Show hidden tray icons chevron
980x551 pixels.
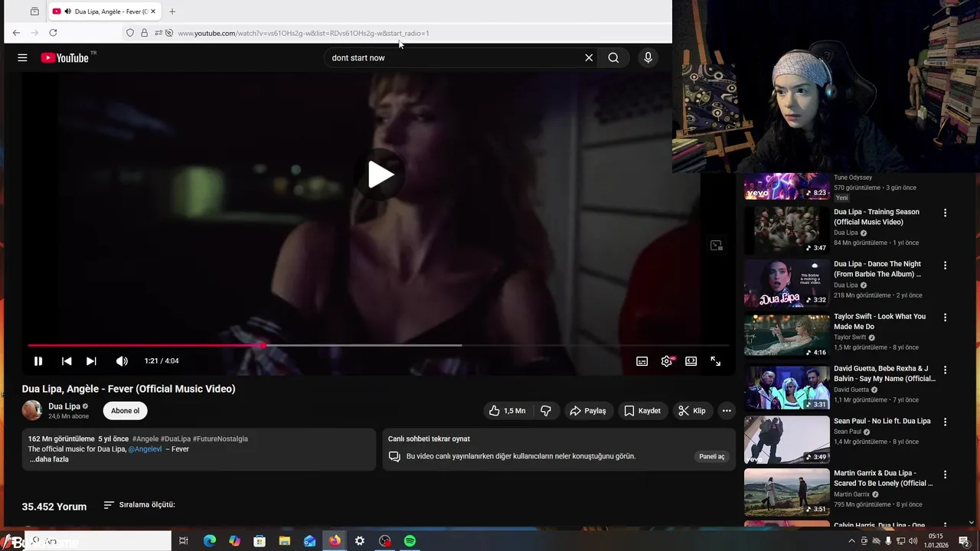click(851, 541)
